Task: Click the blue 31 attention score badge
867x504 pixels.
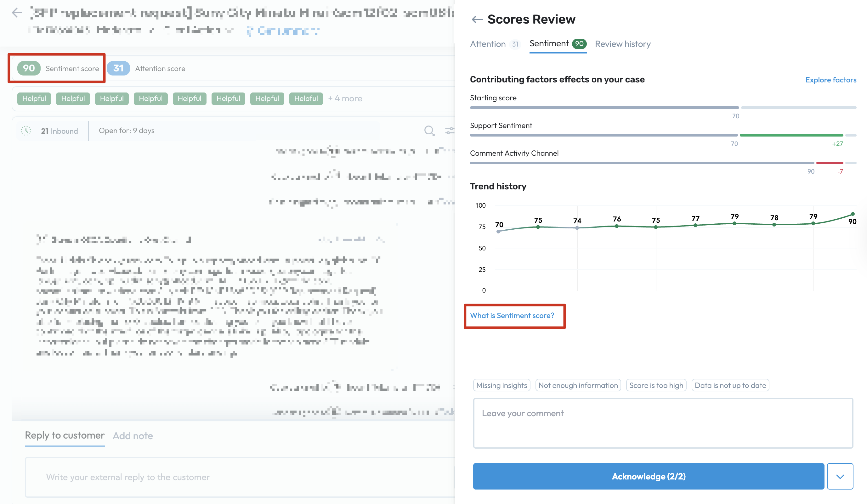Action: click(x=118, y=68)
